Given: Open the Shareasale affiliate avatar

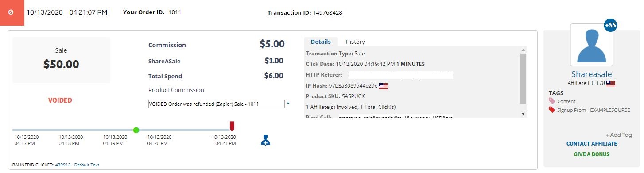Looking at the screenshot, I should click(x=591, y=45).
